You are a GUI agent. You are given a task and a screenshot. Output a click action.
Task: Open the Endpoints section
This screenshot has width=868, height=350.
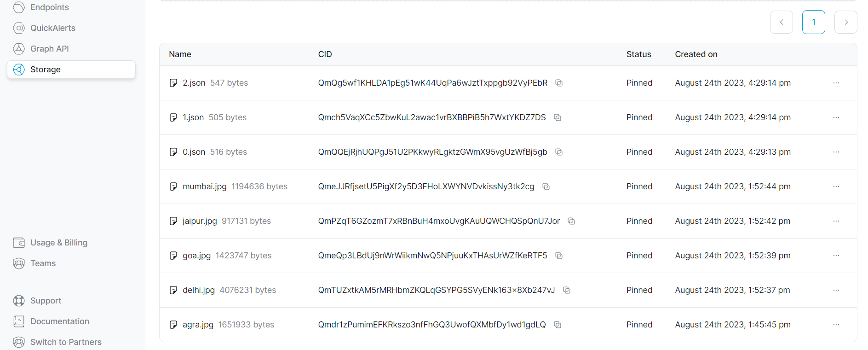pos(49,7)
